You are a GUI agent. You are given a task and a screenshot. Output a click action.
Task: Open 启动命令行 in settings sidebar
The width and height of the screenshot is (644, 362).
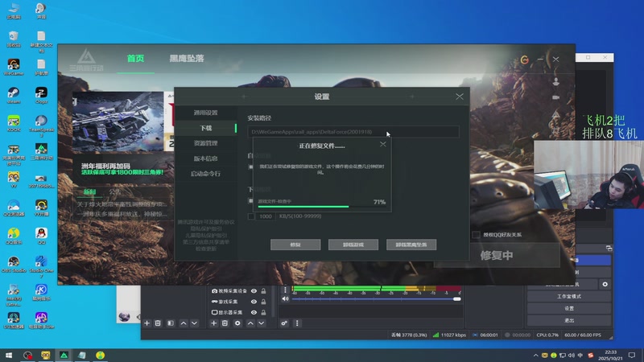coord(206,174)
